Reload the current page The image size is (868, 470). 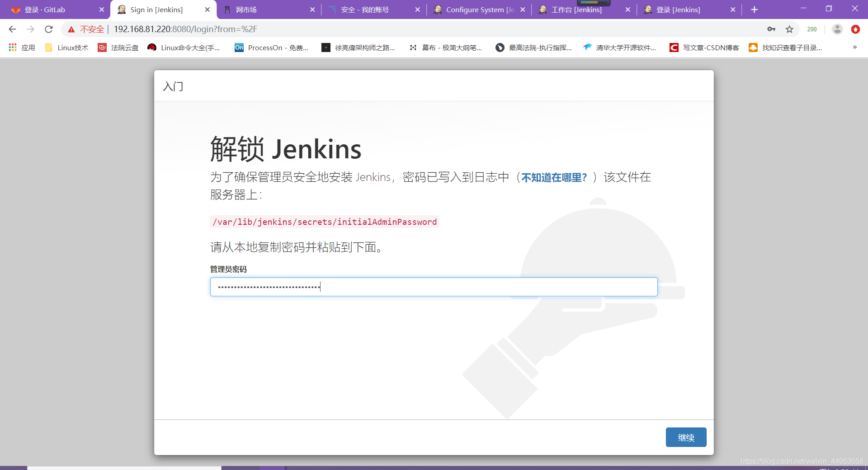coord(49,29)
